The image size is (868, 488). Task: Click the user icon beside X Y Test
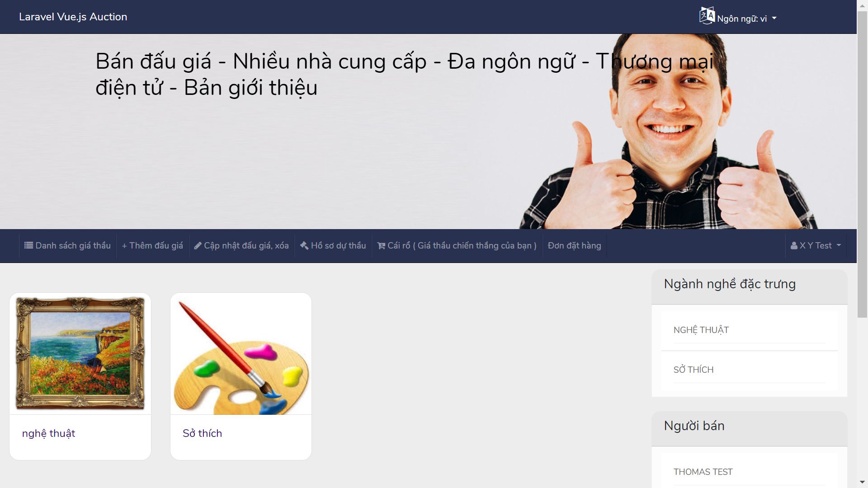coord(794,246)
